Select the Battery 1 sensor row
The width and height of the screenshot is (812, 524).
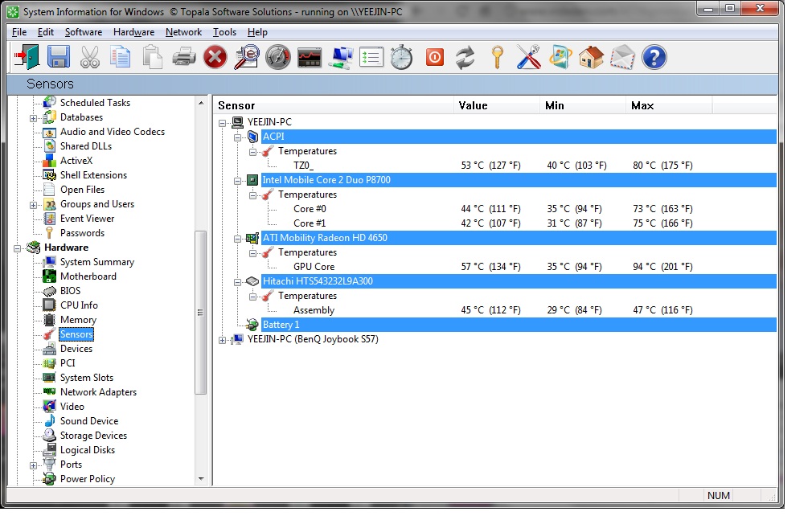point(519,325)
